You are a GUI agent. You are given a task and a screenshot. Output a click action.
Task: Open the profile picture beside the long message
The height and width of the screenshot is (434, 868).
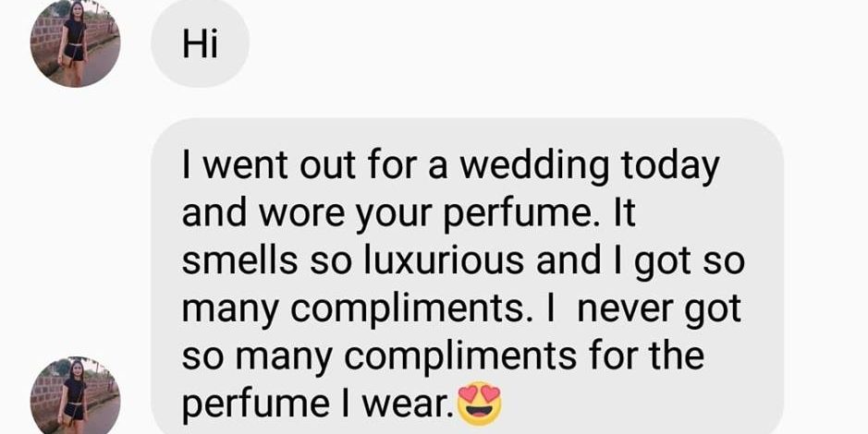(75, 396)
